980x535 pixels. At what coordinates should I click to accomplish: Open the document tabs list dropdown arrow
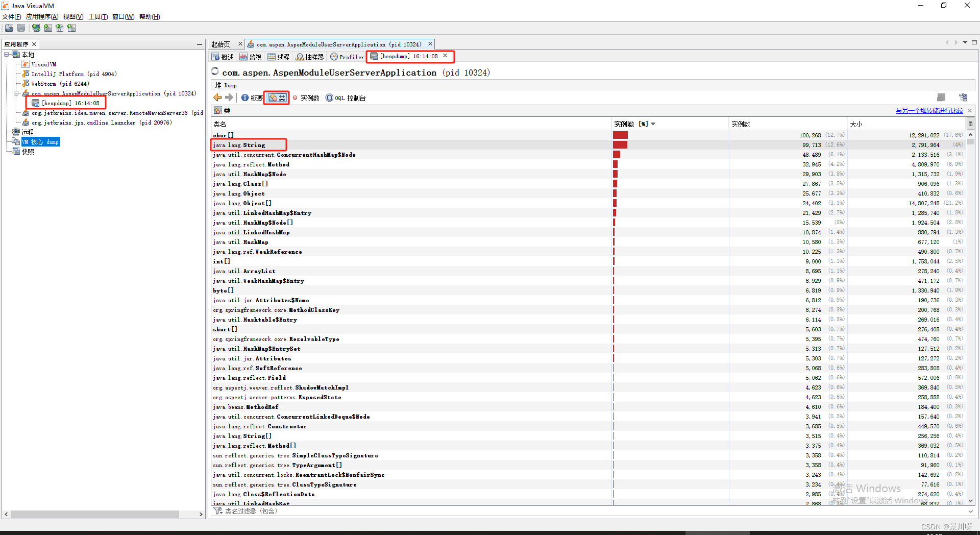(x=965, y=42)
